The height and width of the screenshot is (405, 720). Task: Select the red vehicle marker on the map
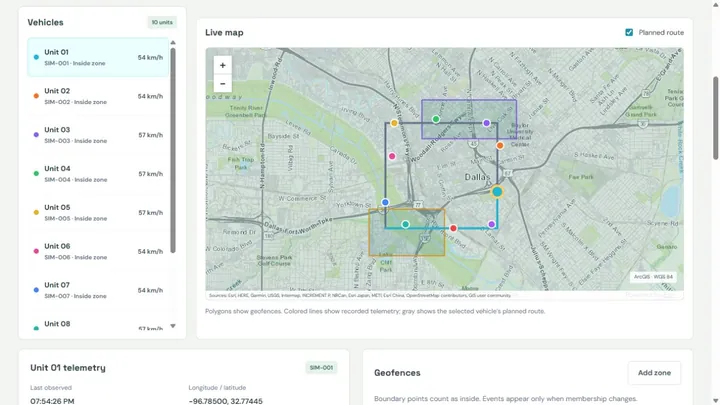coord(453,228)
